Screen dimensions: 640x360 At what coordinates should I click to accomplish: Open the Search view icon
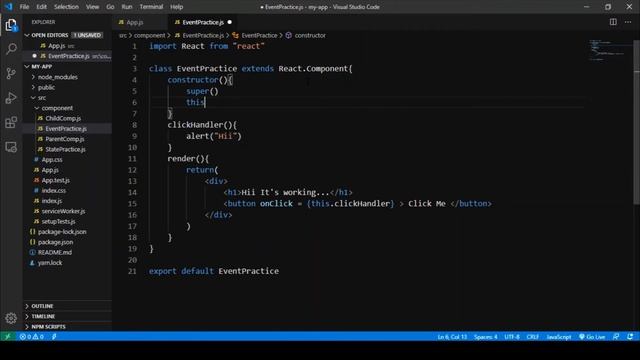(x=11, y=49)
